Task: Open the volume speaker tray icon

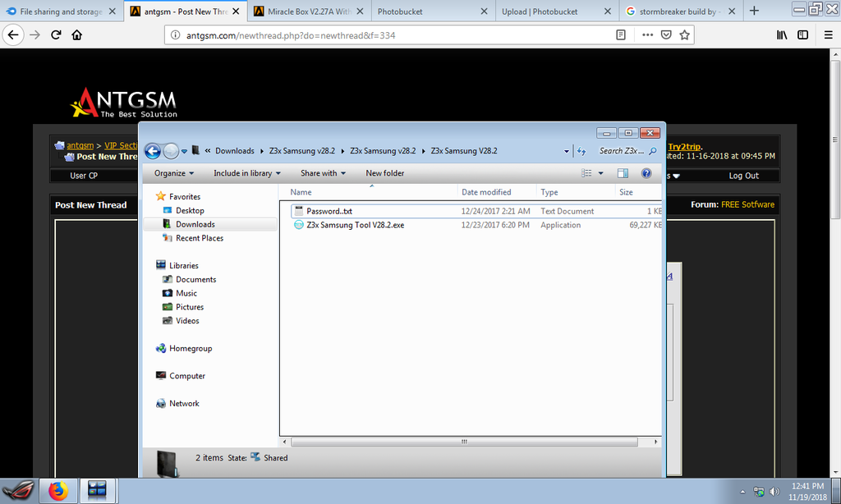Action: pyautogui.click(x=774, y=491)
